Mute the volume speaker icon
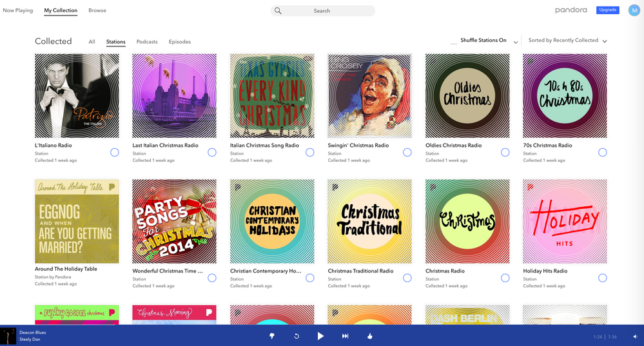The width and height of the screenshot is (644, 346). pos(634,336)
